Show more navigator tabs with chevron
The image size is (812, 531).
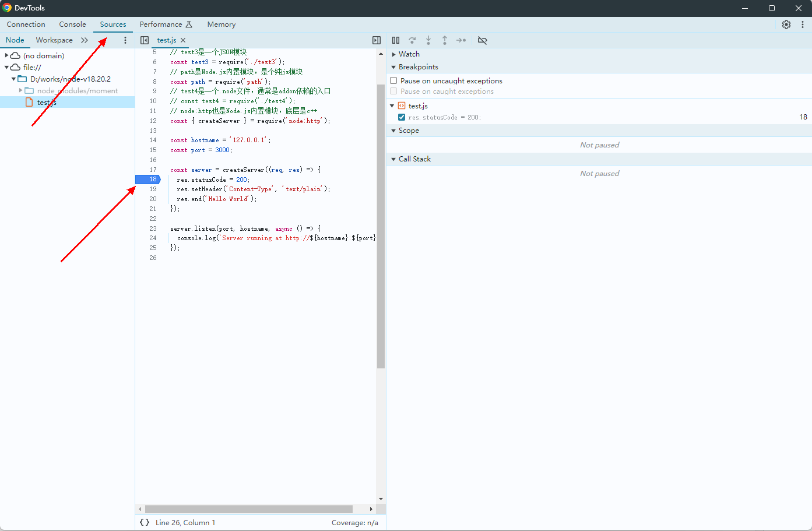(x=85, y=40)
